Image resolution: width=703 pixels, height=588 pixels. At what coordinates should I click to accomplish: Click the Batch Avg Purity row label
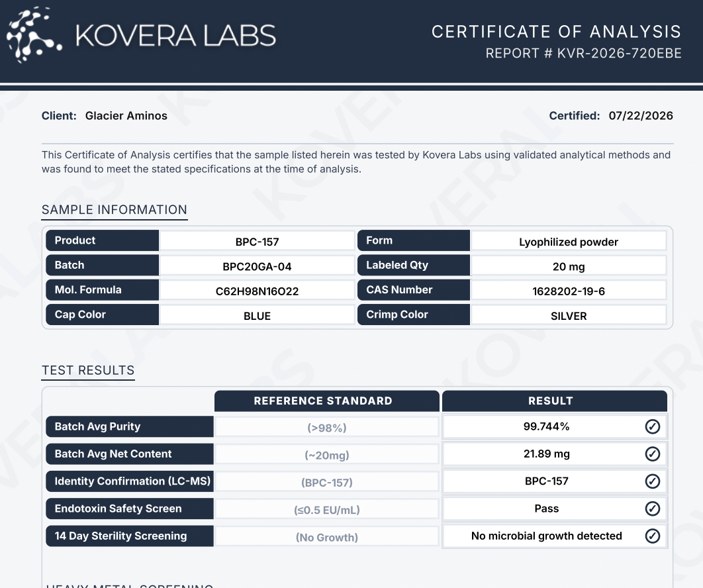pos(130,426)
